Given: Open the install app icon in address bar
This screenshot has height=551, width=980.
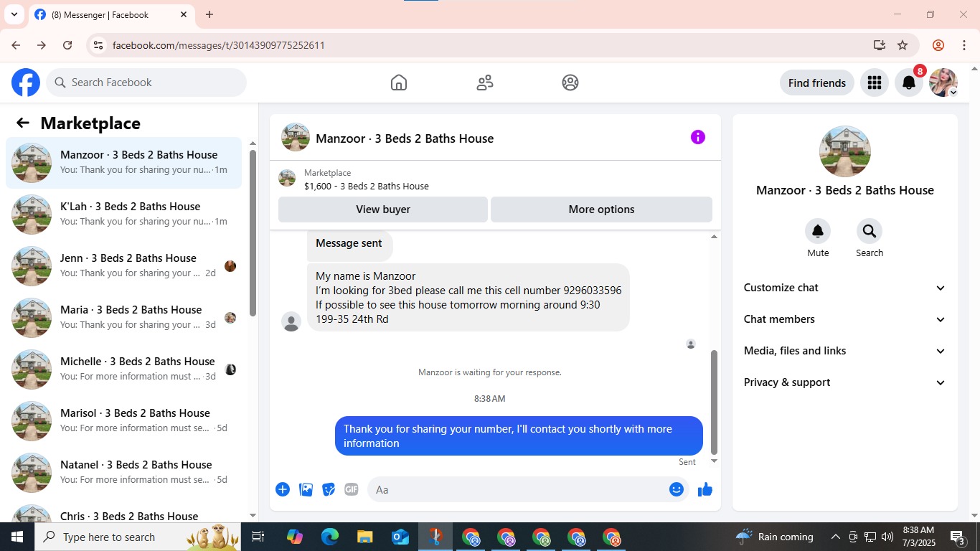Looking at the screenshot, I should (880, 45).
